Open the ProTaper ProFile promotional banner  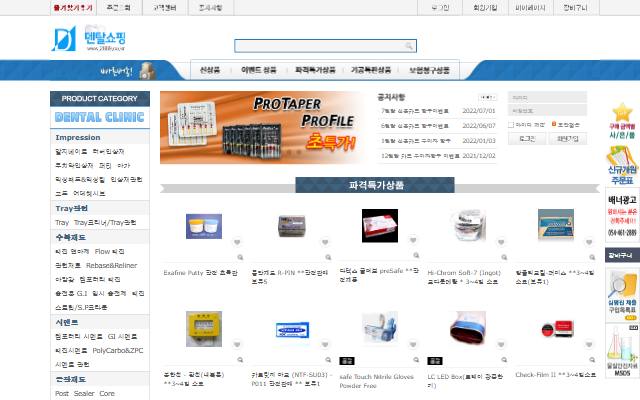point(261,127)
